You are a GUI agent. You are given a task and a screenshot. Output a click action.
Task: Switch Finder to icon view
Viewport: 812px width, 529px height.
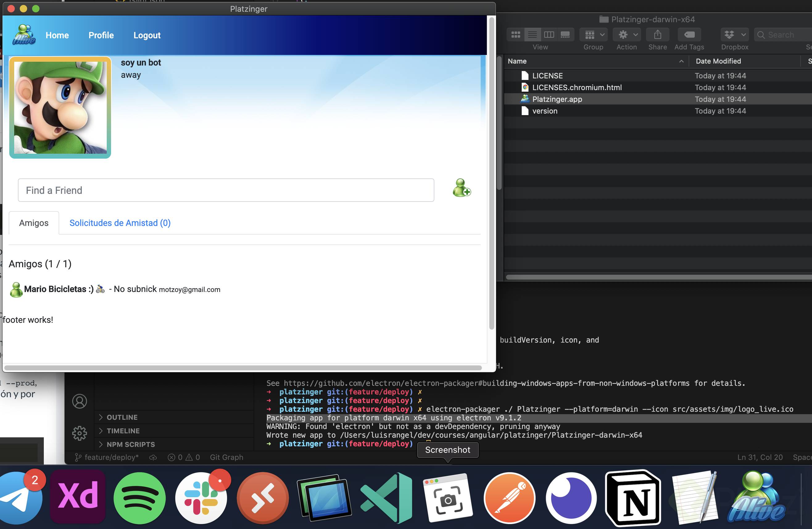click(x=516, y=35)
